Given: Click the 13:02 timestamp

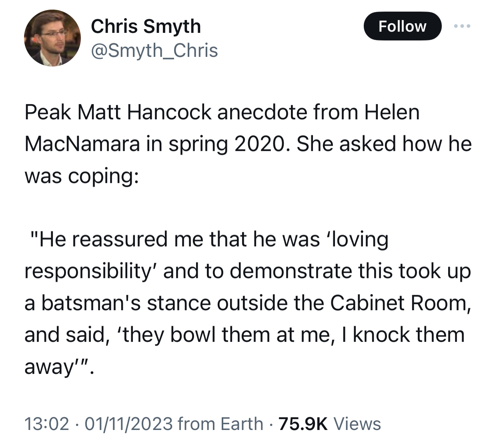Looking at the screenshot, I should pyautogui.click(x=46, y=424).
